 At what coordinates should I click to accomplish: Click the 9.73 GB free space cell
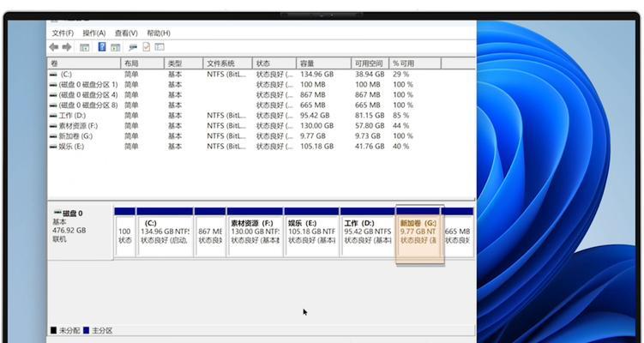tap(368, 136)
